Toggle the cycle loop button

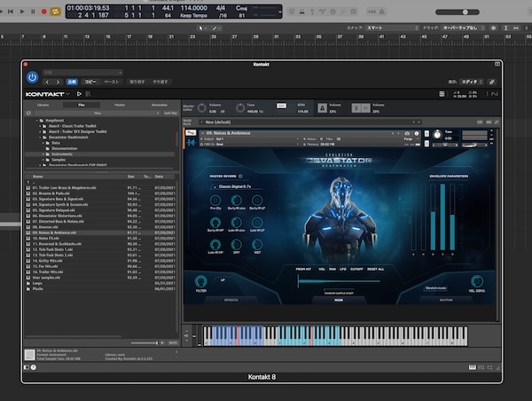point(56,12)
